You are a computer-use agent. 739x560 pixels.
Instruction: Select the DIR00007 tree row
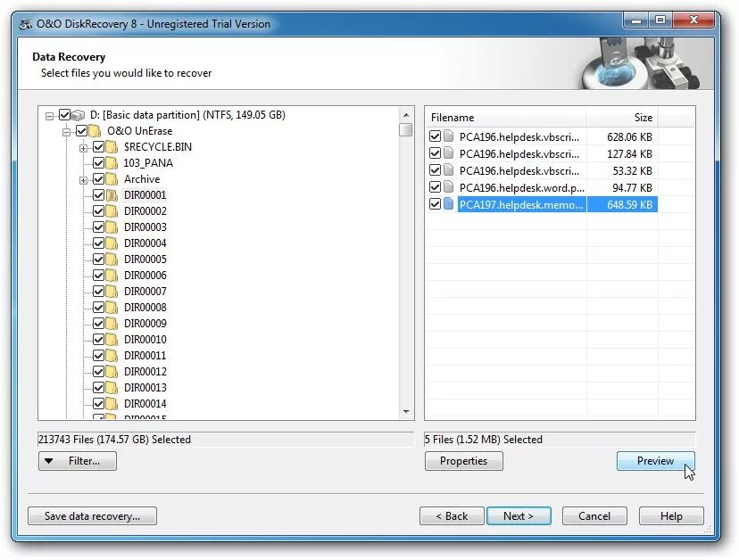coord(145,291)
